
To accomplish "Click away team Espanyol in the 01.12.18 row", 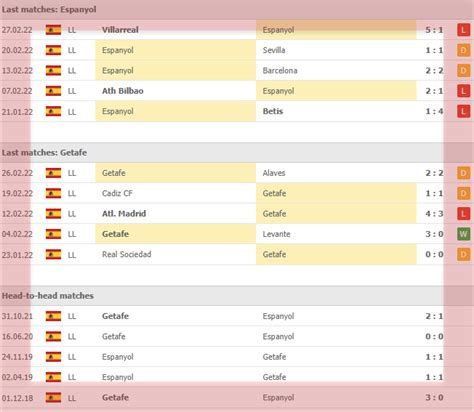I will pyautogui.click(x=278, y=397).
